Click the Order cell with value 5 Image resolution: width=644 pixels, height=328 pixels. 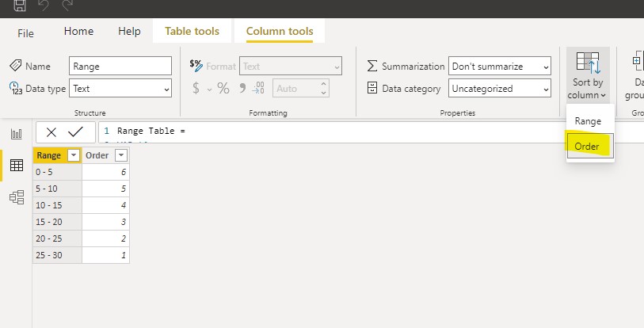105,189
